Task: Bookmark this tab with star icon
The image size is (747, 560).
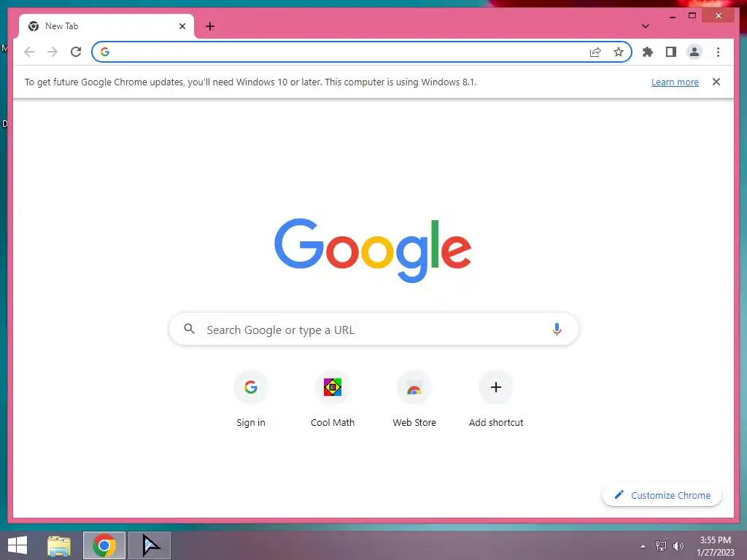Action: (x=619, y=52)
